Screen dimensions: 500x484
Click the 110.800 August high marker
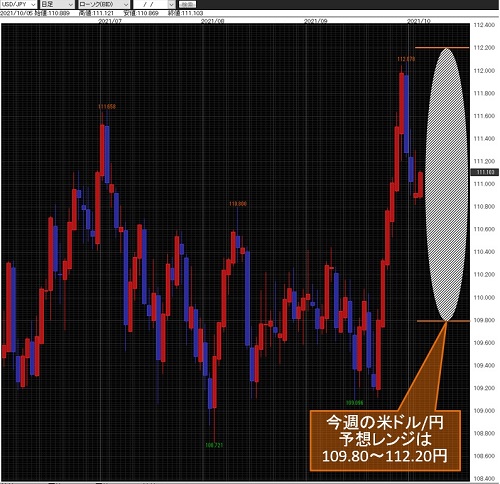point(238,204)
